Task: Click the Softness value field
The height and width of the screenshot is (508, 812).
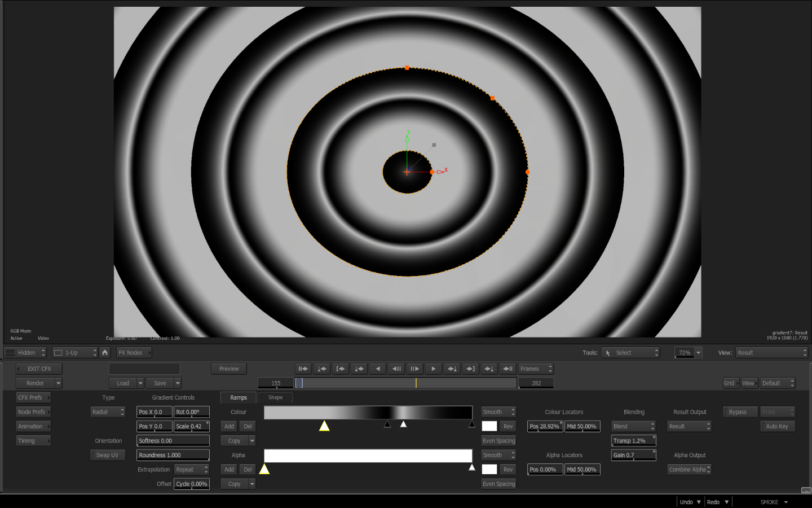Action: pyautogui.click(x=173, y=441)
